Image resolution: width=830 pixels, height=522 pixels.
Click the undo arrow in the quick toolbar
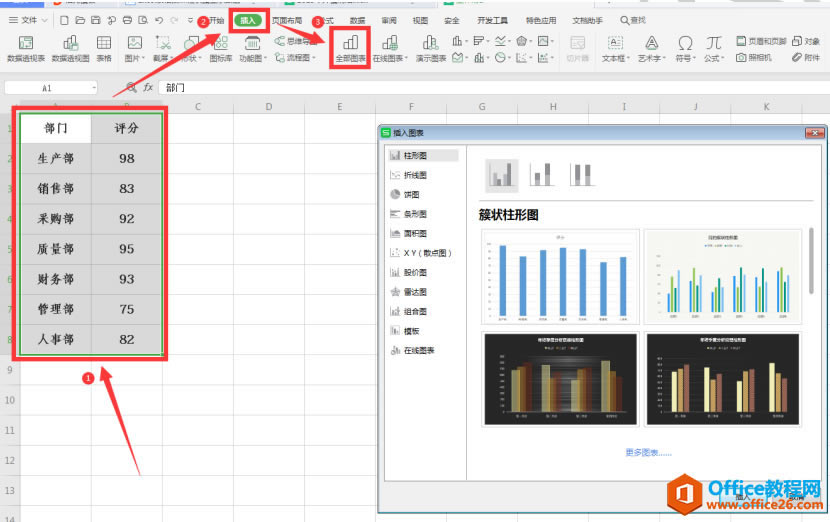pos(159,20)
